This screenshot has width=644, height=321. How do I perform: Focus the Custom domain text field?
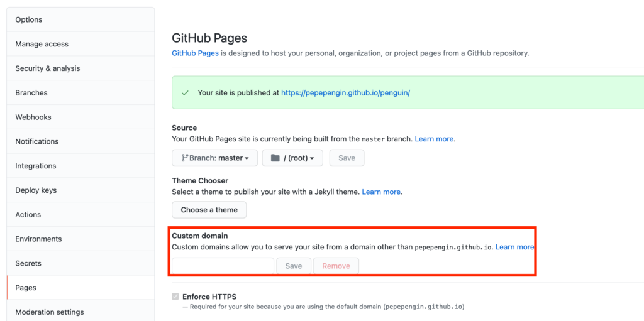[223, 266]
